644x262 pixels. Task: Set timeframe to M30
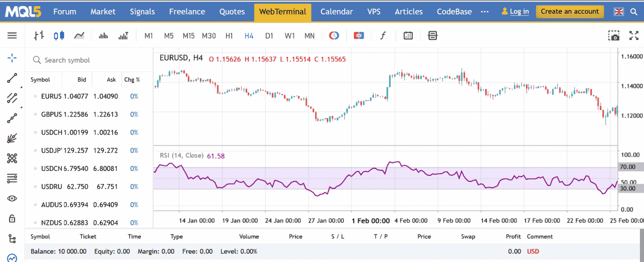(209, 36)
